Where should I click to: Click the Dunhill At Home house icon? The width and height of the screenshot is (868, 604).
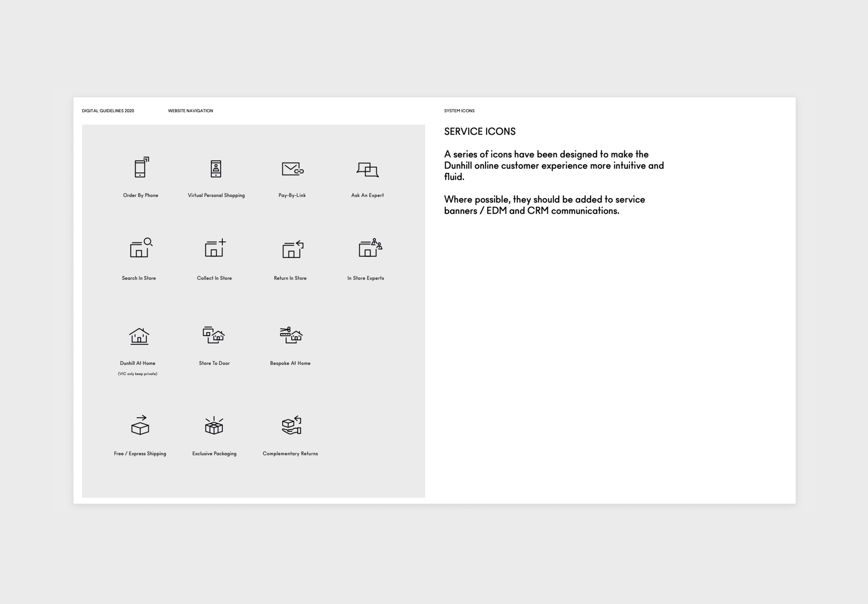139,336
